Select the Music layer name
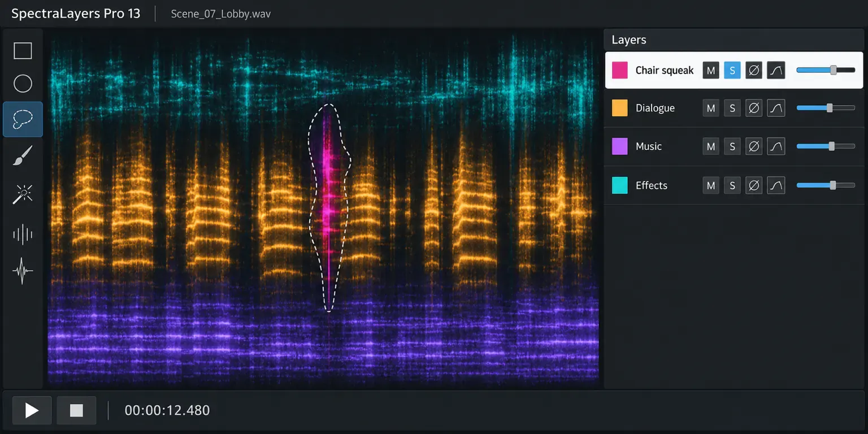Viewport: 868px width, 434px height. [649, 146]
